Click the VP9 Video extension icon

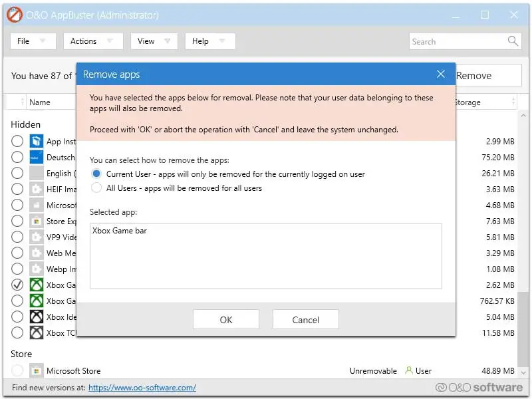pyautogui.click(x=37, y=237)
